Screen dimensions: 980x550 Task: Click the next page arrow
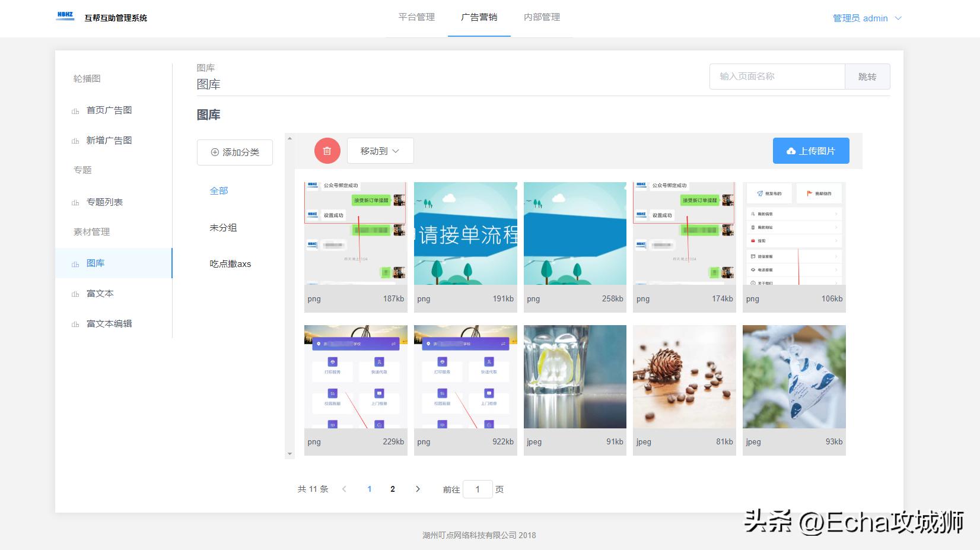click(418, 489)
